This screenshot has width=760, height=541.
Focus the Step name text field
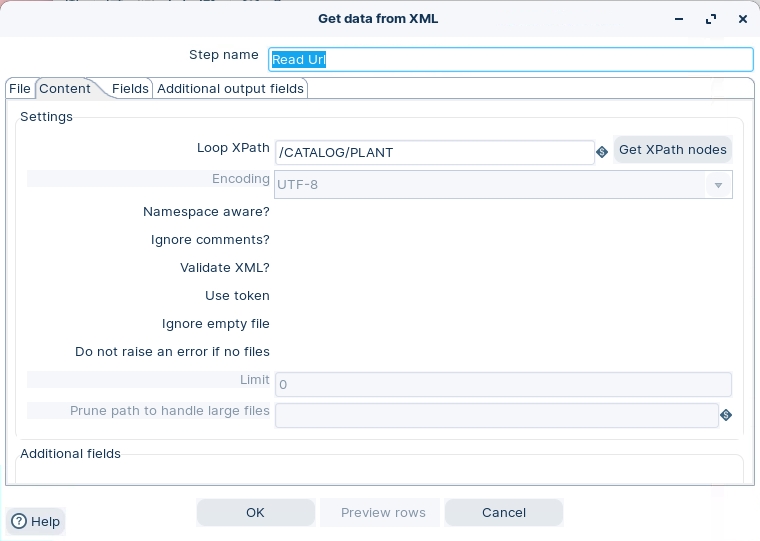coord(510,60)
